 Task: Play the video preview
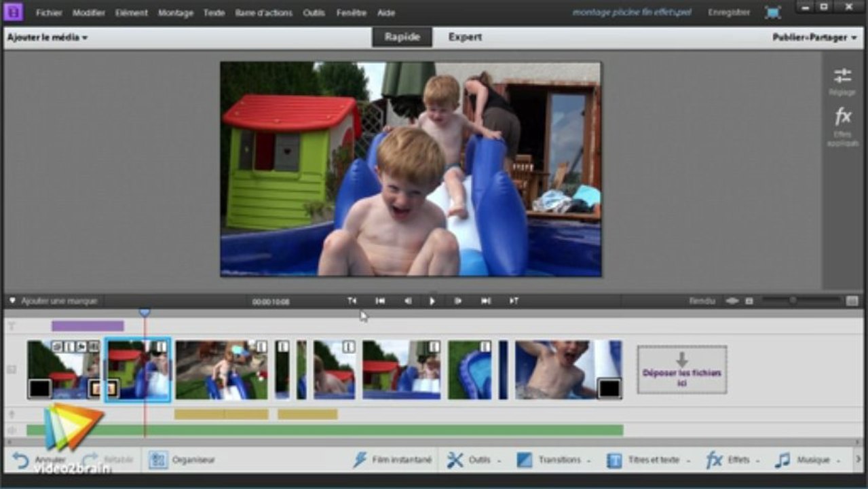click(432, 301)
